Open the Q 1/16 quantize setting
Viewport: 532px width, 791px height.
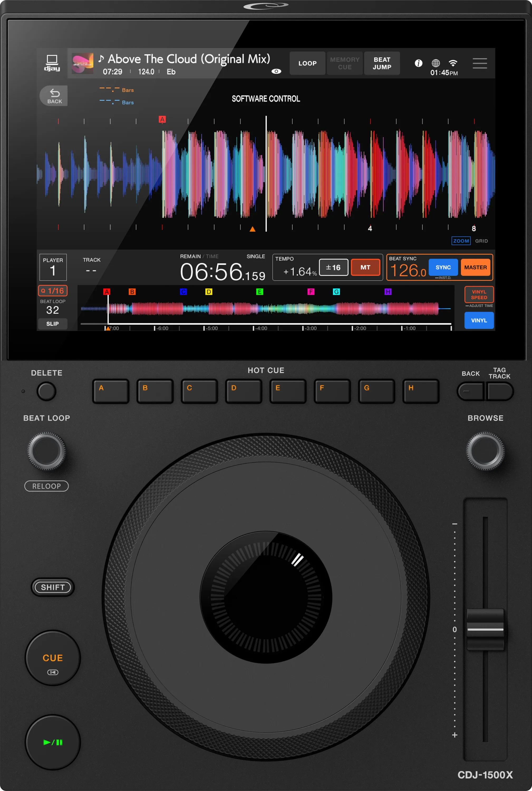52,291
